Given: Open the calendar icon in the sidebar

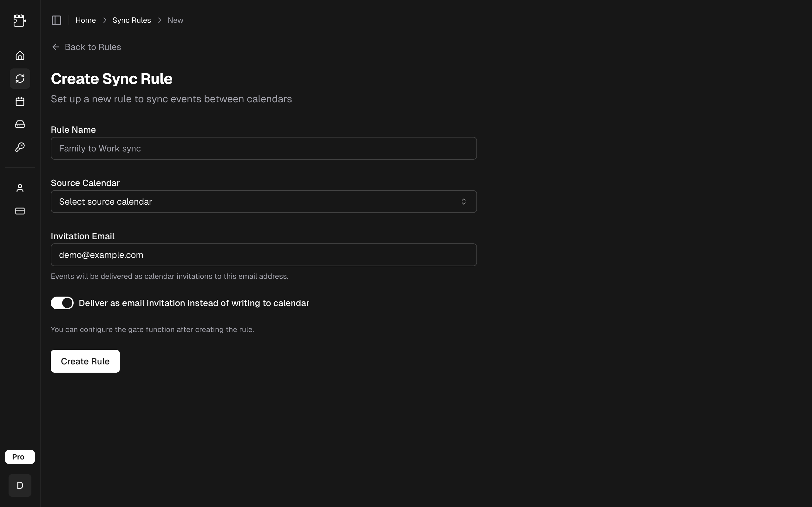Looking at the screenshot, I should click(x=19, y=101).
